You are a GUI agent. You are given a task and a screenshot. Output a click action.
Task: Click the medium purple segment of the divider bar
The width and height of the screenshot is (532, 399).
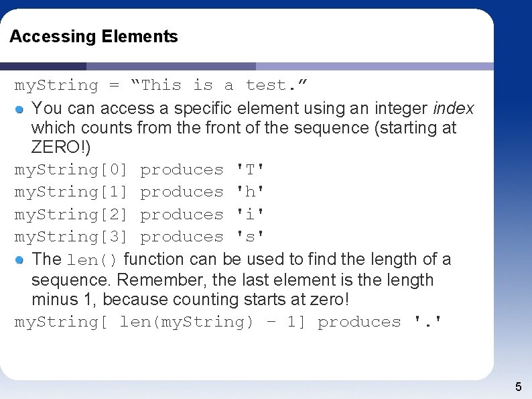click(171, 66)
